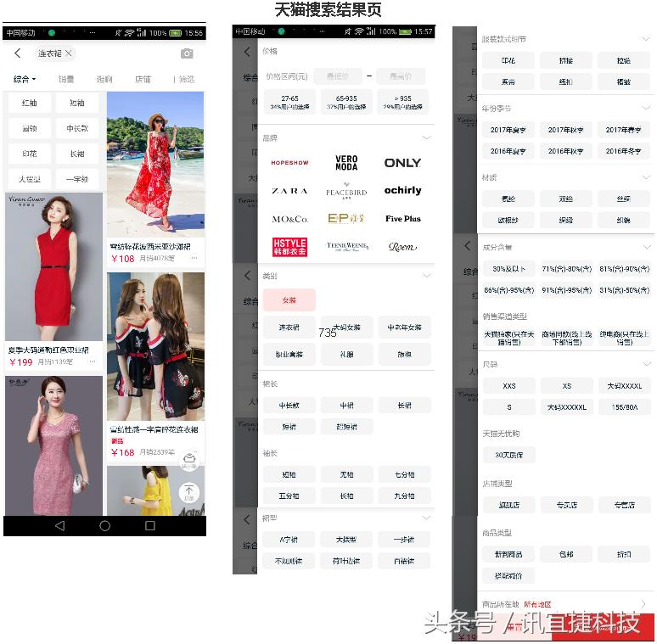This screenshot has height=644, width=657.
Task: Collapse the 成分含量 section chevron
Action: (648, 247)
